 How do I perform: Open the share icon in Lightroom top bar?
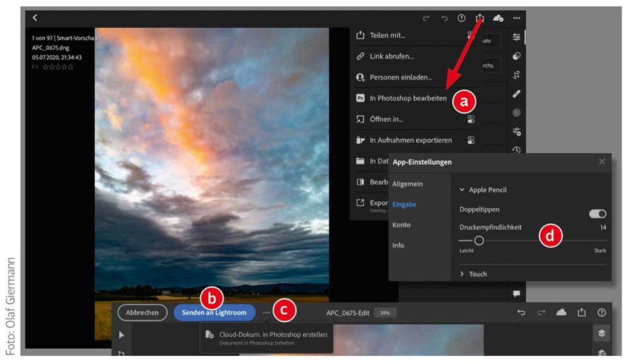pyautogui.click(x=480, y=18)
